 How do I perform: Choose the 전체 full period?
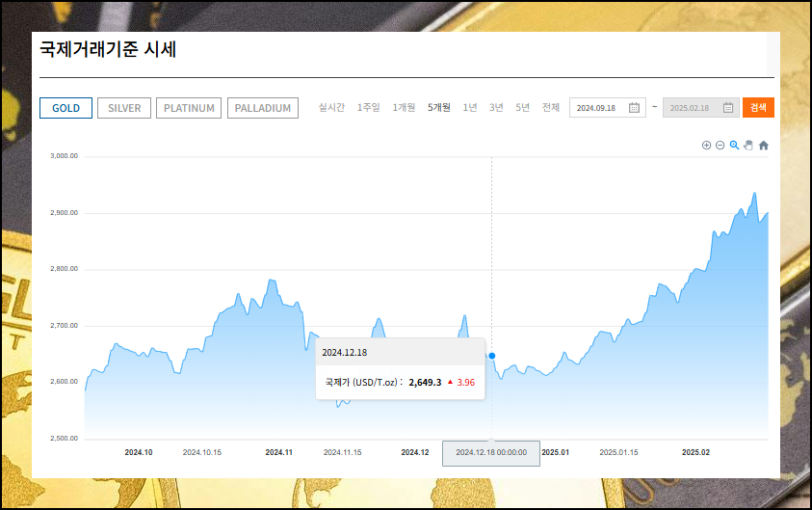550,107
